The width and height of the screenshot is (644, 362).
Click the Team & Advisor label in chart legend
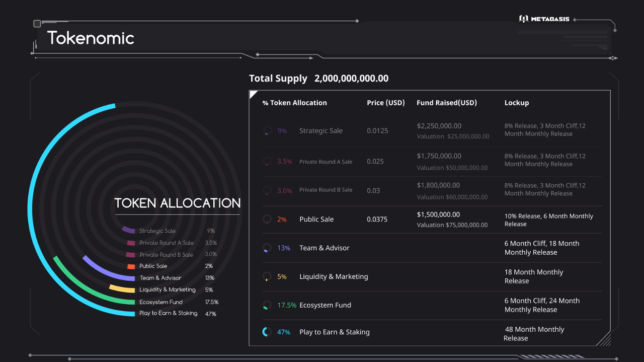160,278
